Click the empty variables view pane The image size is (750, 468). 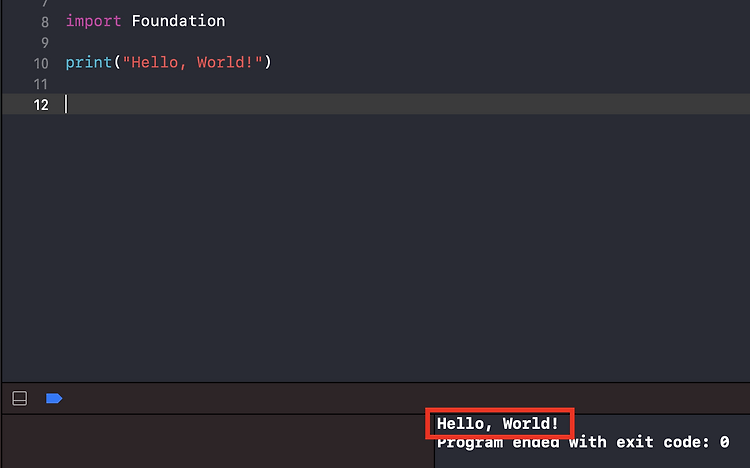pos(218,441)
